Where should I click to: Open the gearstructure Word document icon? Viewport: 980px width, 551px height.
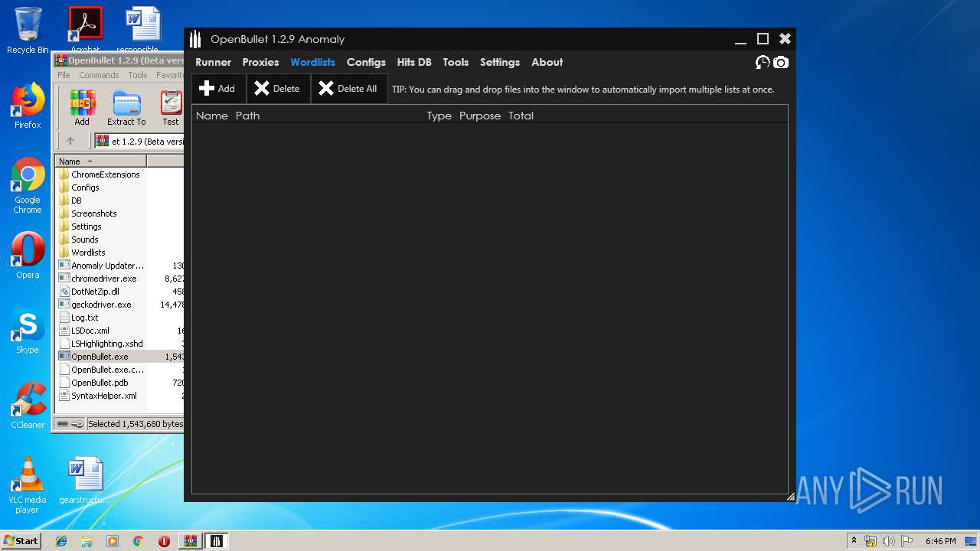pos(85,481)
